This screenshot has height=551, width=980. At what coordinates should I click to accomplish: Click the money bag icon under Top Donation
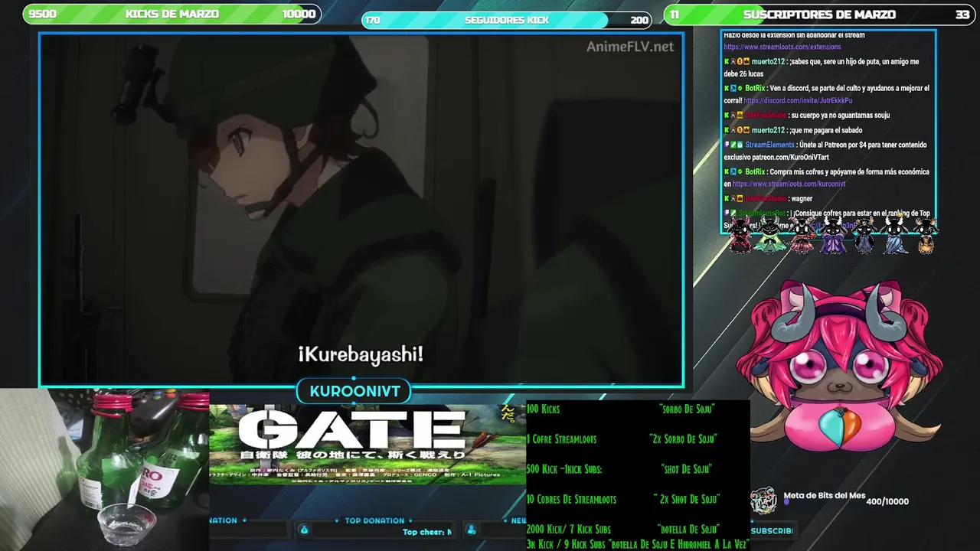(304, 530)
